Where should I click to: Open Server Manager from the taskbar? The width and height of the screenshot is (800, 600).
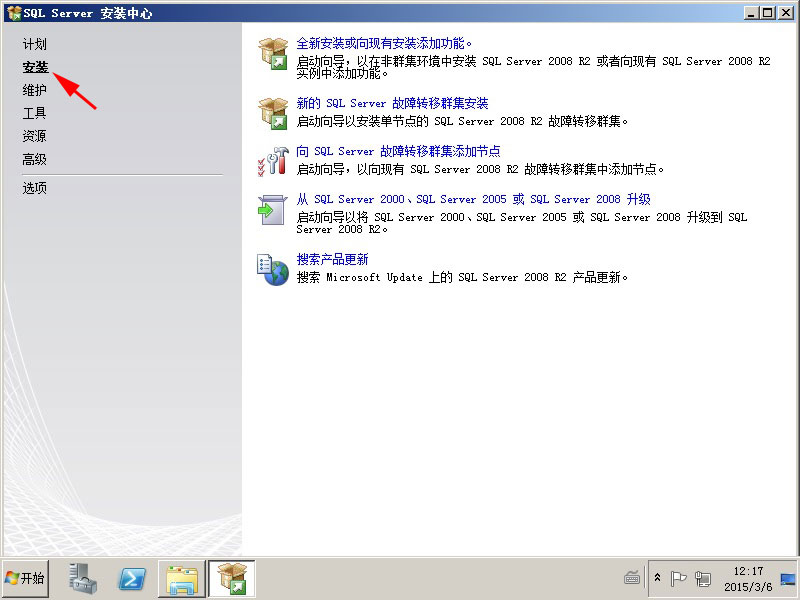click(x=82, y=579)
